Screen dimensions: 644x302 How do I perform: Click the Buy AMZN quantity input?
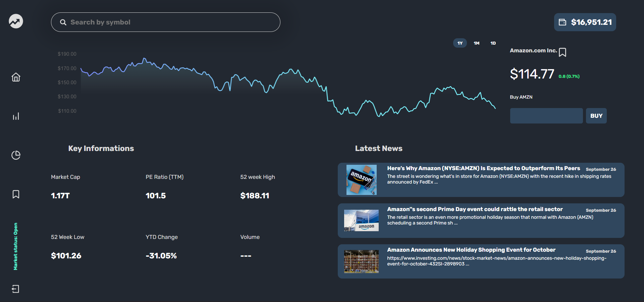pyautogui.click(x=546, y=116)
